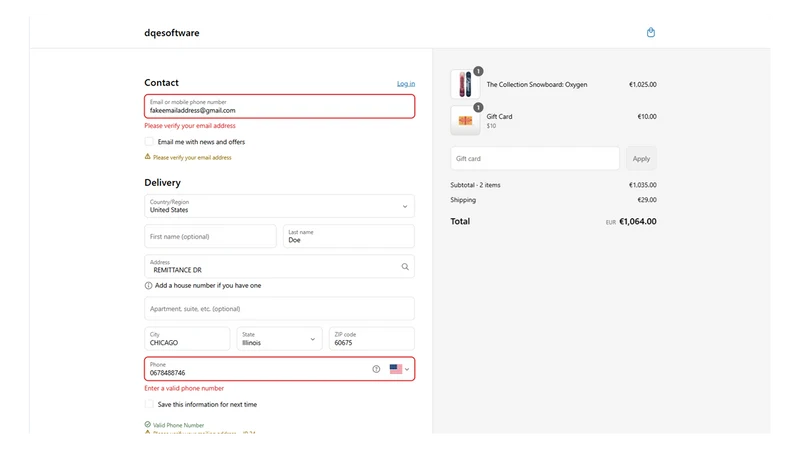Click the address search magnifier icon
Image resolution: width=800 pixels, height=450 pixels.
(405, 266)
